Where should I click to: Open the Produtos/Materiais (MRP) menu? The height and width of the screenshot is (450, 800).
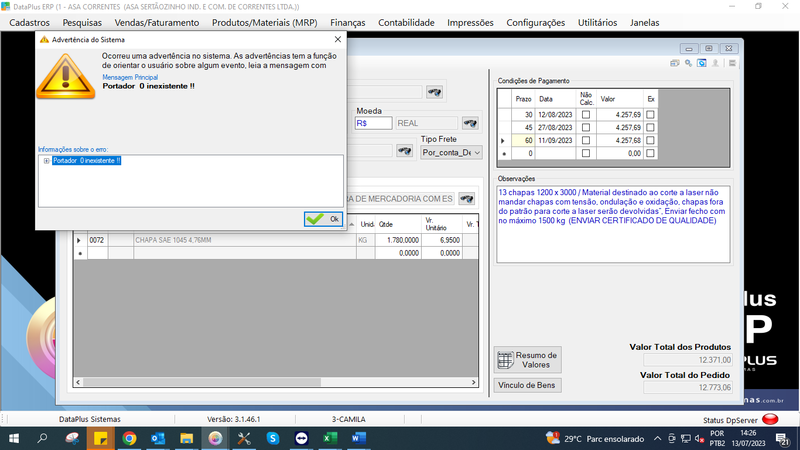pos(264,22)
